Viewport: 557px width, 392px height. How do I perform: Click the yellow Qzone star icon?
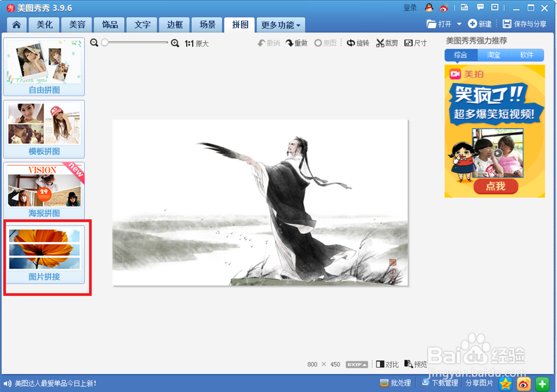[x=505, y=384]
